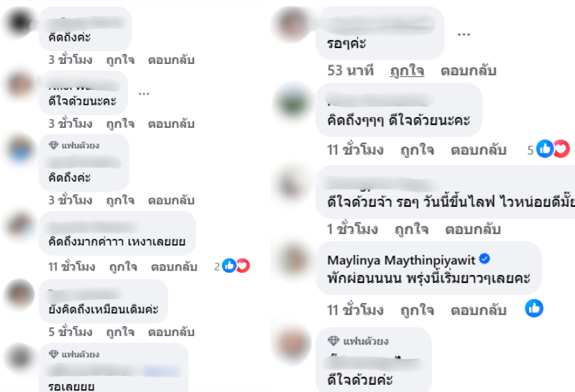Click top fan diamond badge above ดีใจด้วยค่ะ
This screenshot has width=575, height=392.
tap(333, 341)
